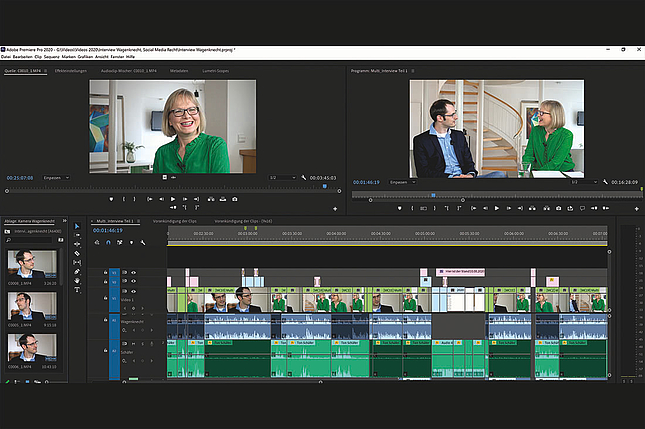The height and width of the screenshot is (429, 645).
Task: Select the Selection arrow tool
Action: [x=77, y=226]
